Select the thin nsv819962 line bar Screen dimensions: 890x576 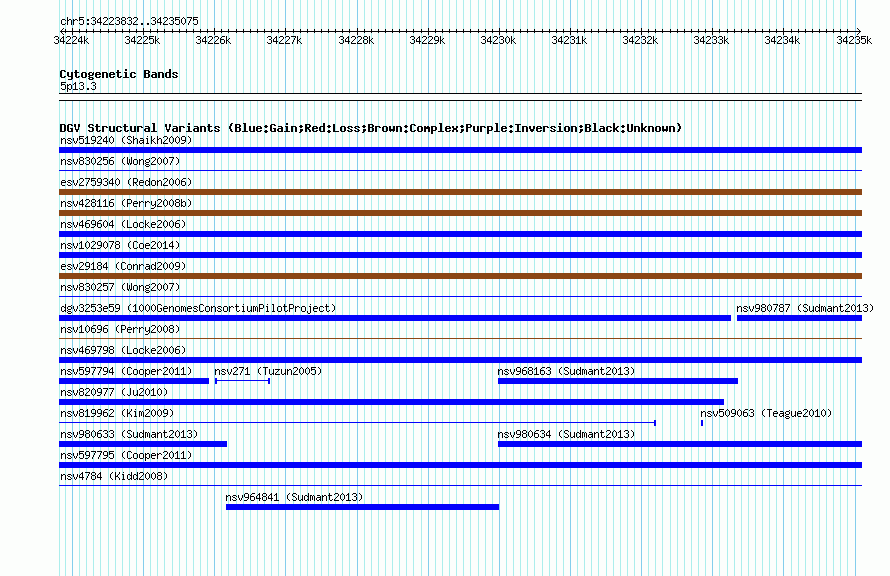[358, 423]
